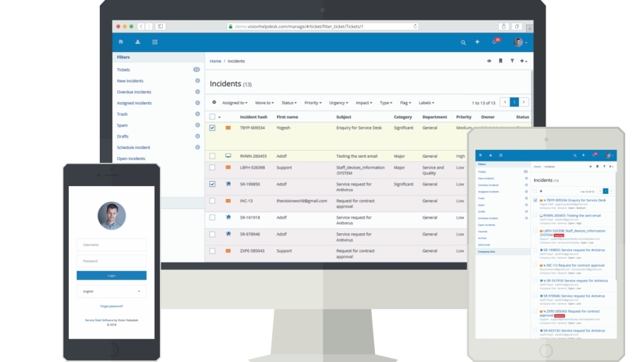This screenshot has width=644, height=362.
Task: Click the eye view icon beside breadcrumb
Action: pos(489,61)
